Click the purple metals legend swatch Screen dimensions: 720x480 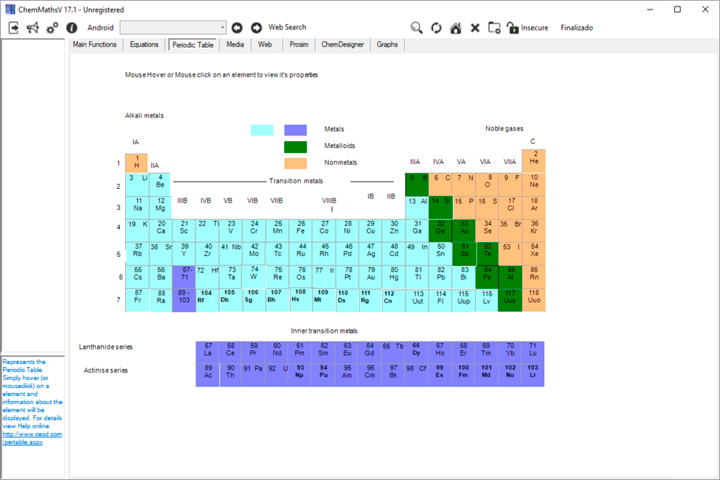296,130
